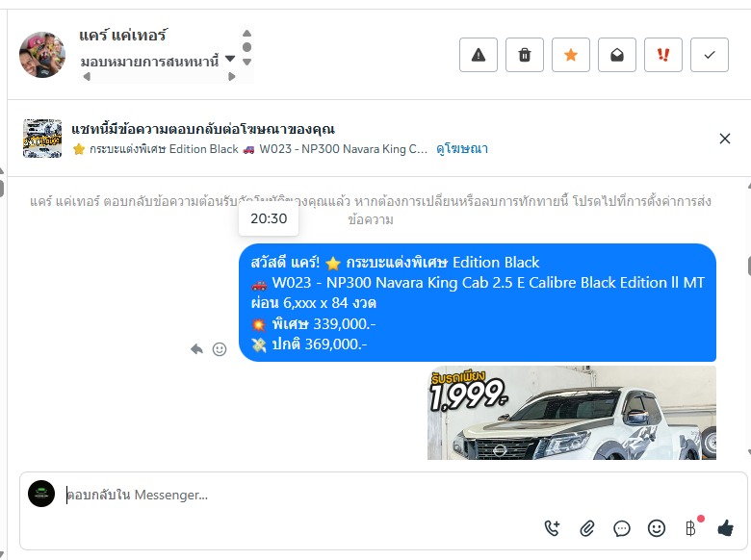Open แคร์ แค่เทอร์ profile picture

(x=42, y=55)
